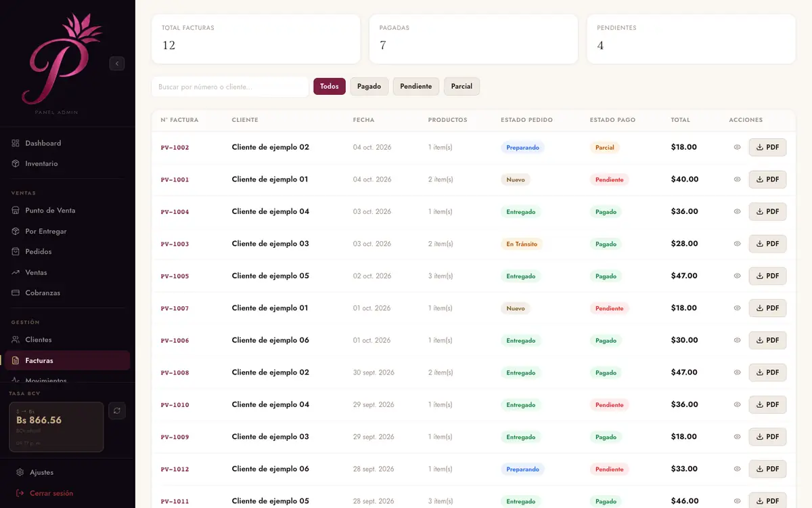Click the Ventas trend icon
Screen dimensions: 812x508
(16, 272)
